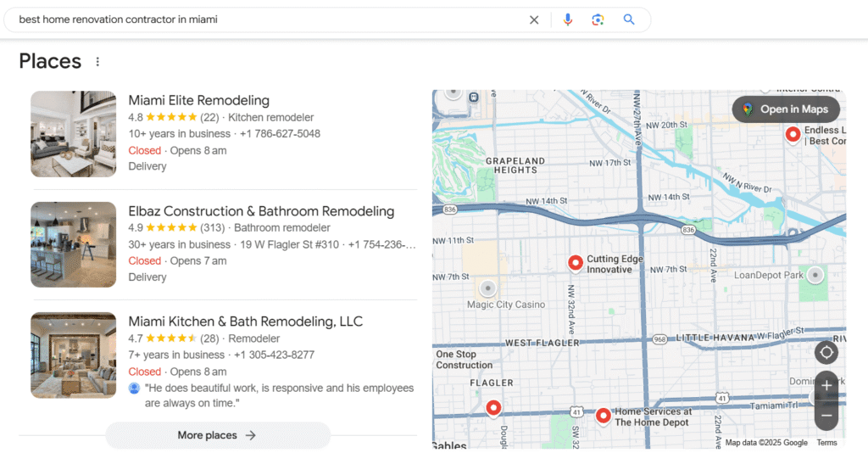Open Elbaz Construction thumbnail photo
Image resolution: width=868 pixels, height=464 pixels.
pyautogui.click(x=73, y=244)
